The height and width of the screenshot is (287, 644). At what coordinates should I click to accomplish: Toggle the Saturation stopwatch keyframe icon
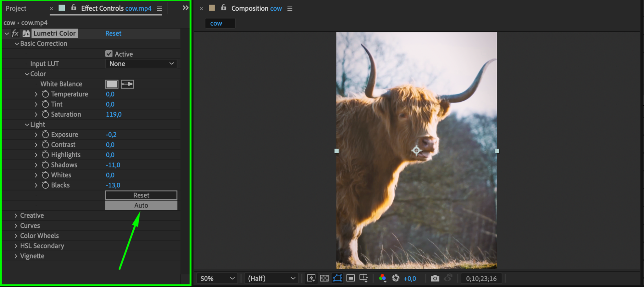[45, 114]
